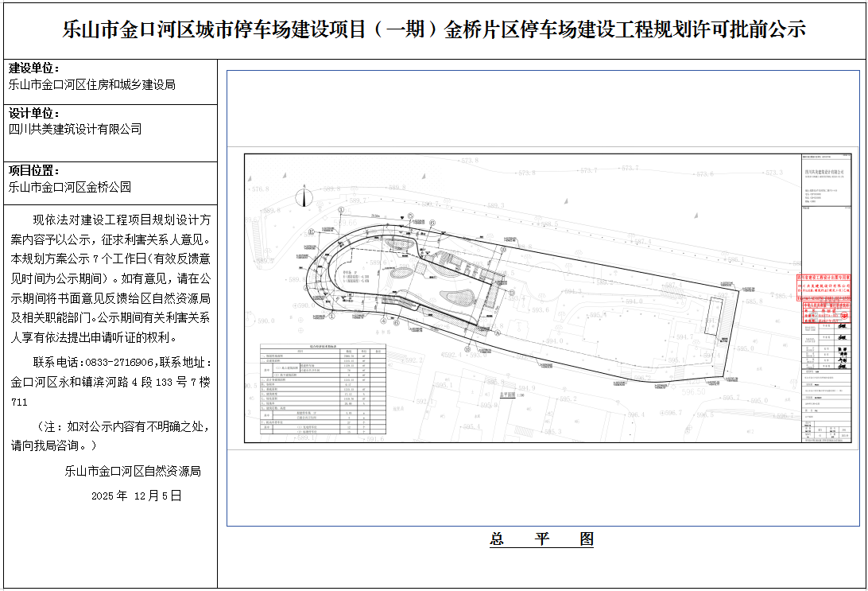Click the 乐山市金口河区住房和城乡建设局 text
This screenshot has height=591, width=868.
[91, 84]
